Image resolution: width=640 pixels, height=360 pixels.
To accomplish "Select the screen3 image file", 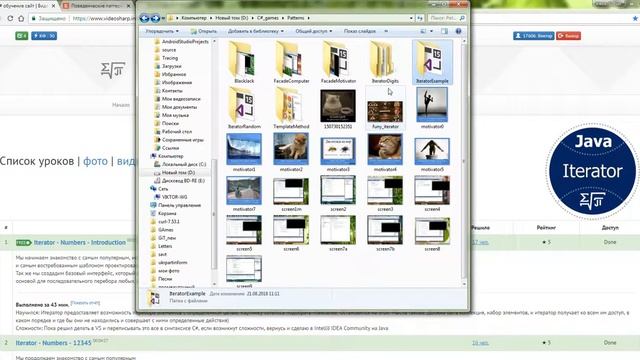I will [385, 193].
